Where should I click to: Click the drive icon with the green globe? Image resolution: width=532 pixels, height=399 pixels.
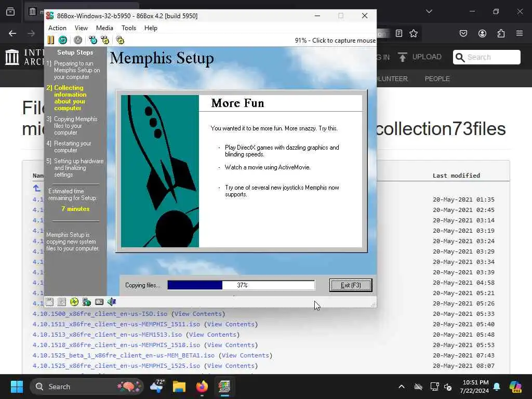tap(87, 302)
